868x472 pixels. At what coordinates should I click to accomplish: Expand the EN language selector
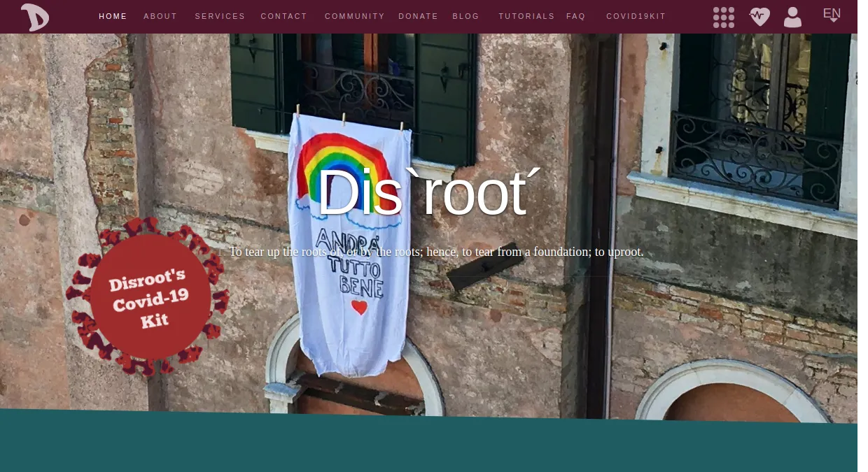pos(832,15)
